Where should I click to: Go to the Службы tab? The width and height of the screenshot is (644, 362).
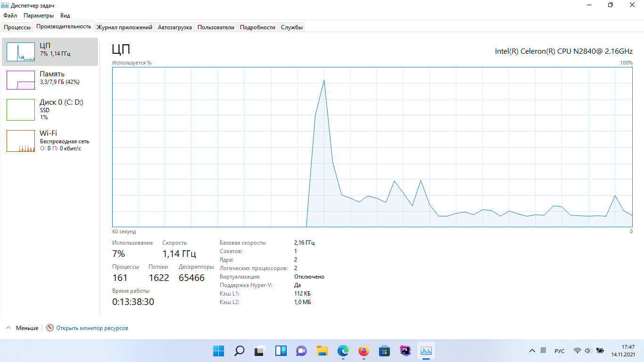coord(291,27)
